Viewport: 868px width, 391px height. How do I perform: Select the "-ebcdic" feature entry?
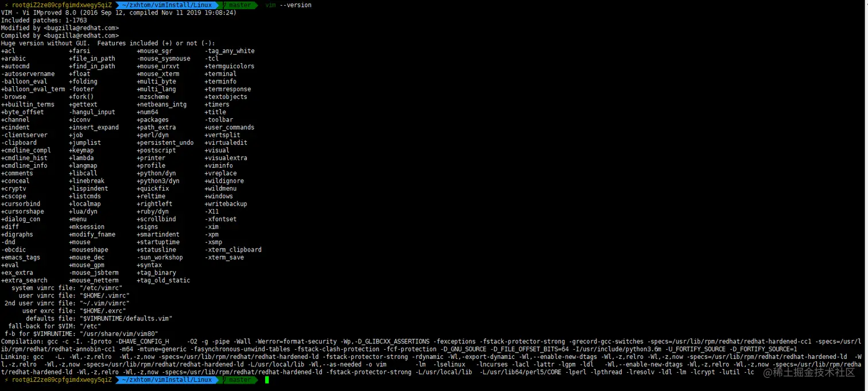click(14, 250)
